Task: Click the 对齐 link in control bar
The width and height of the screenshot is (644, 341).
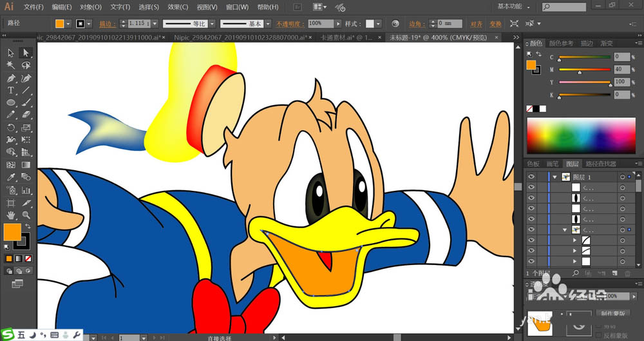Action: pyautogui.click(x=476, y=24)
